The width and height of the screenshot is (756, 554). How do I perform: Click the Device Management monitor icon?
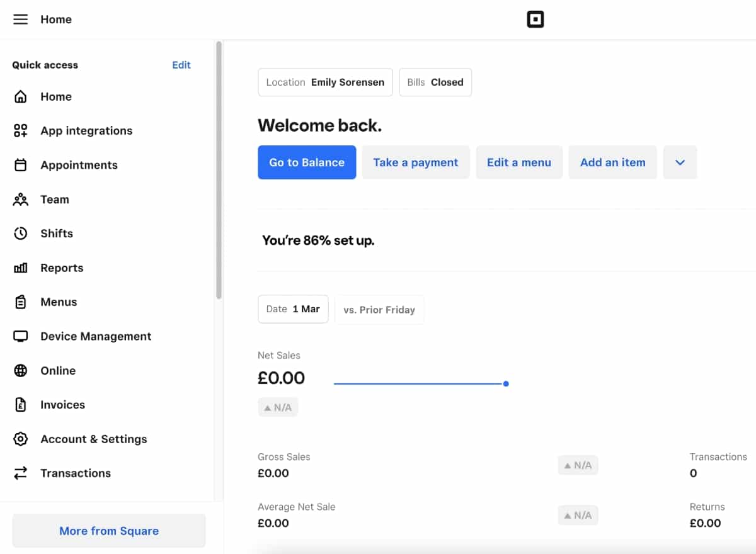(21, 336)
